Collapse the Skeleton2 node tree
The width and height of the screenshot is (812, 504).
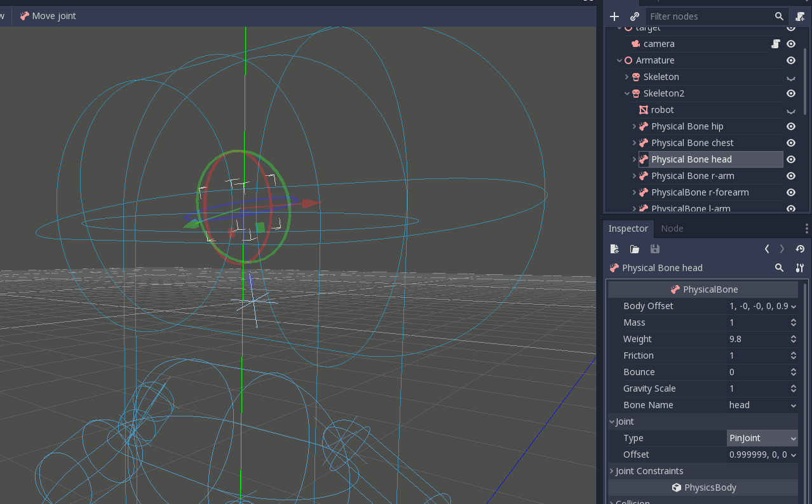tap(627, 93)
